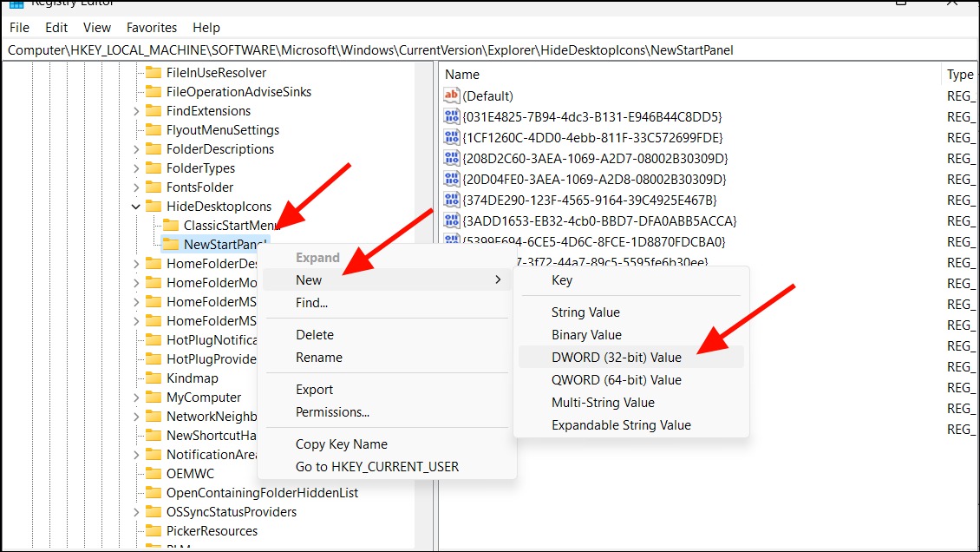Click the DWORD icon for {208D2C60-3AEA-1069-A2D7-08002B30309D}
The height and width of the screenshot is (552, 980).
point(451,158)
